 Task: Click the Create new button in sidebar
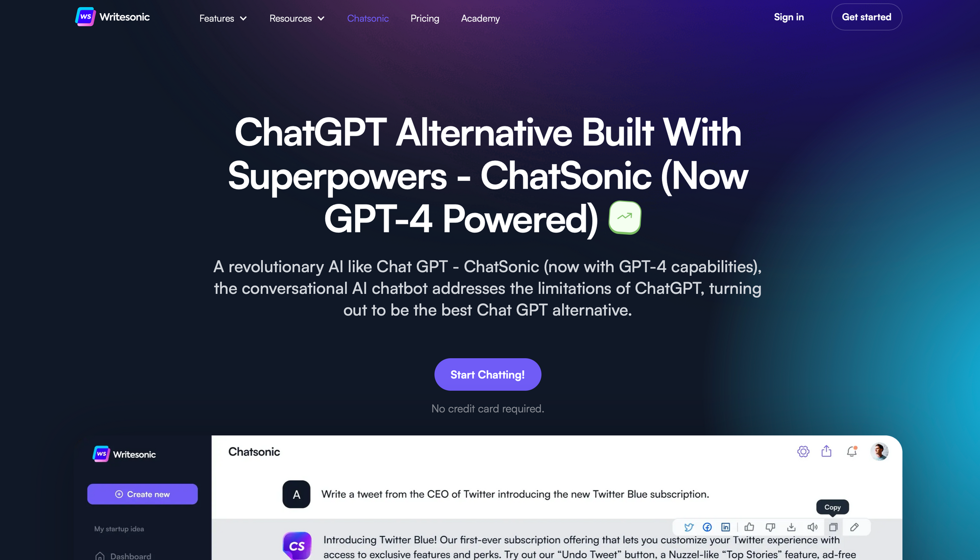click(x=142, y=494)
